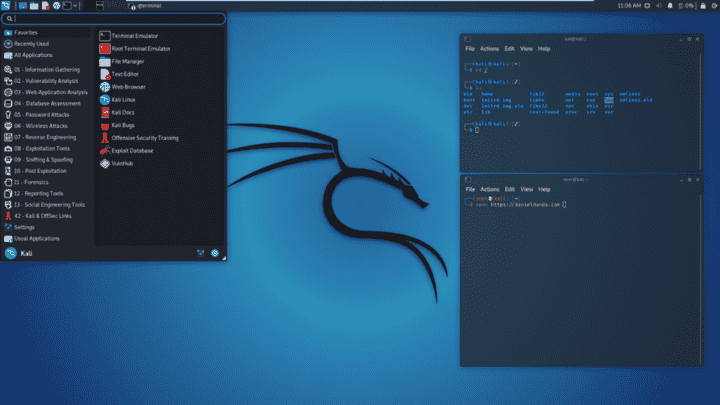Open the terminal launcher dropdown arrow
This screenshot has width=720, height=405.
(x=75, y=6)
